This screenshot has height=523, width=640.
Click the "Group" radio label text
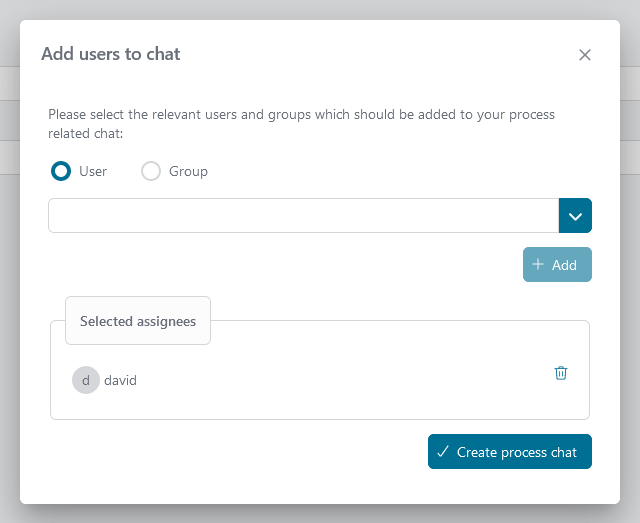[188, 171]
